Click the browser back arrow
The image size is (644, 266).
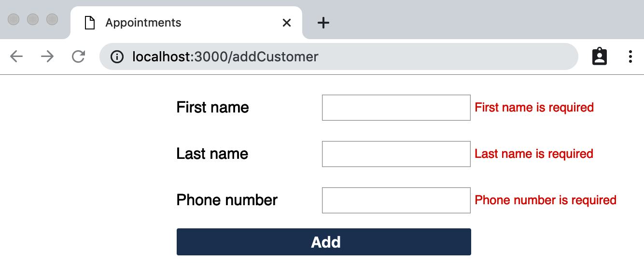point(16,56)
